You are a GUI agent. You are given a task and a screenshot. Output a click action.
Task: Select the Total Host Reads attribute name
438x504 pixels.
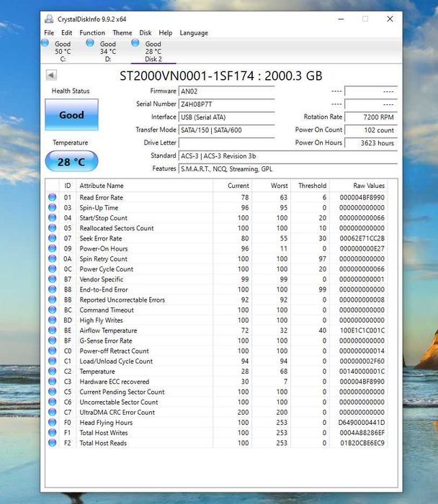(x=103, y=443)
